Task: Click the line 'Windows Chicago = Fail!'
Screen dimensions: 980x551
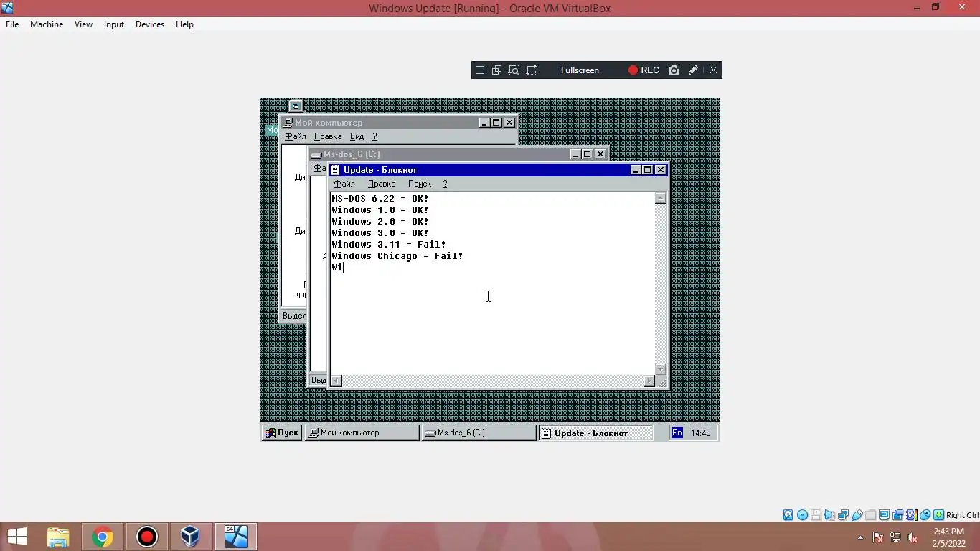Action: [397, 256]
